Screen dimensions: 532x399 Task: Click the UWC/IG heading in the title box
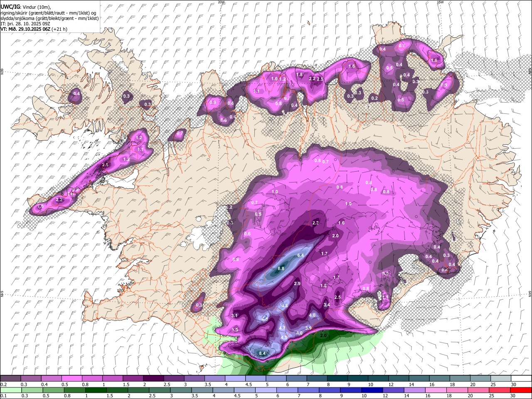pyautogui.click(x=10, y=7)
